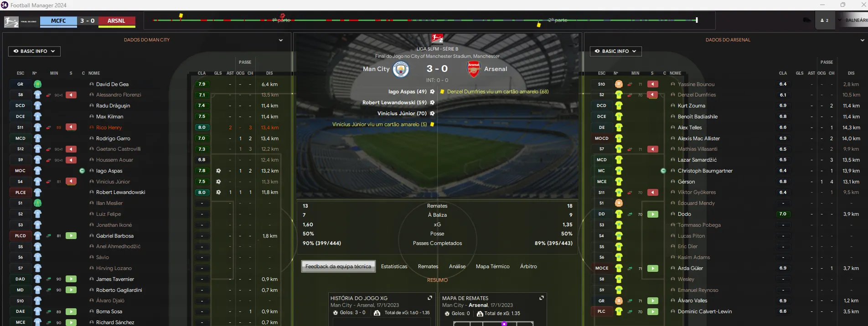Expand the História do Jogo xG panel
Image resolution: width=868 pixels, height=326 pixels.
click(x=429, y=298)
